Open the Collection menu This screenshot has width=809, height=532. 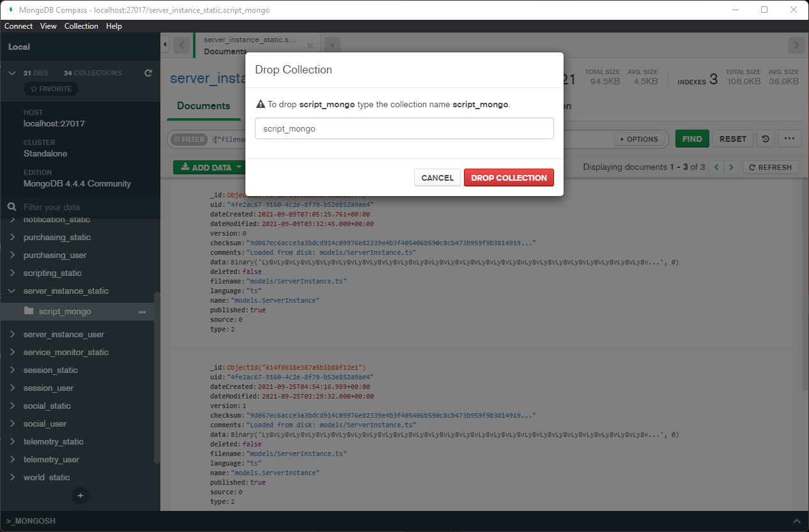tap(81, 26)
